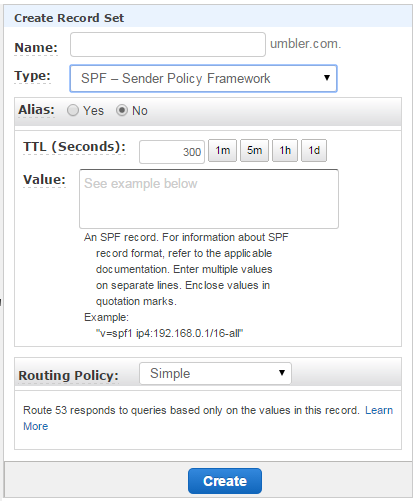Open the Routing Policy dropdown
The height and width of the screenshot is (501, 415).
click(215, 373)
